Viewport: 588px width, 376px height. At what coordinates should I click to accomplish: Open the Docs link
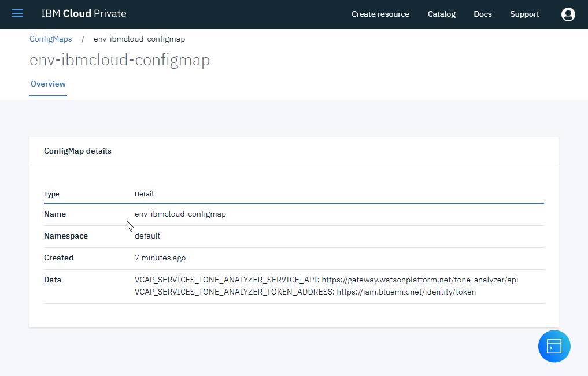482,14
